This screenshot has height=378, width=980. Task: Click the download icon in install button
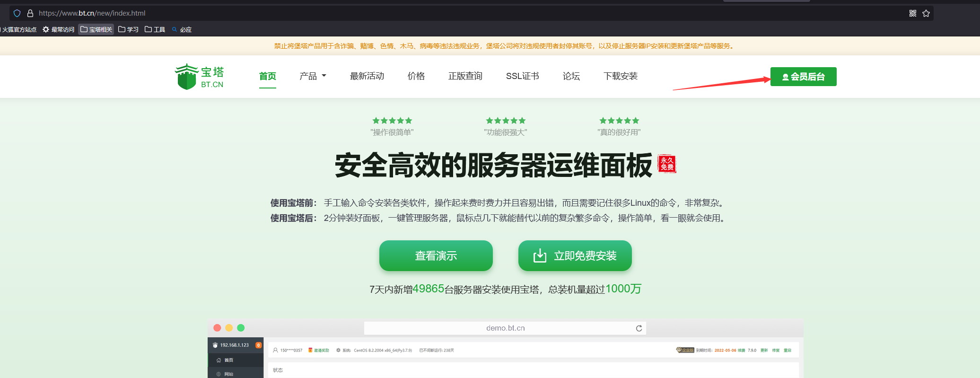[540, 255]
